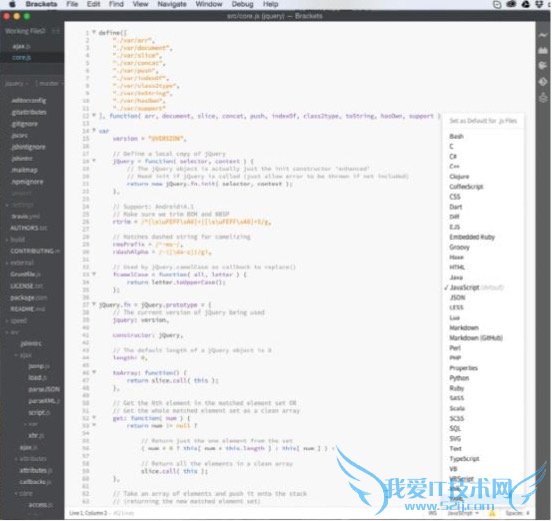This screenshot has width=552, height=521.
Task: Click Spaces indentation setting in status bar
Action: [517, 513]
